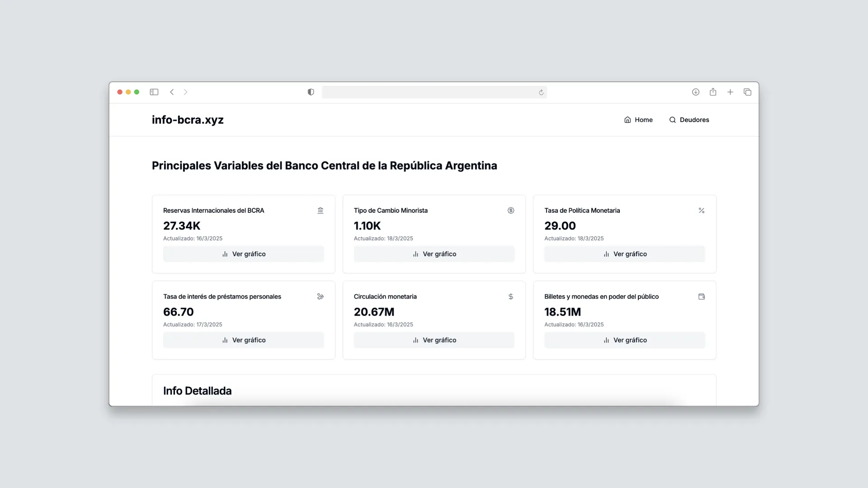Click the info-bcra.xyz site title
868x488 pixels.
pyautogui.click(x=187, y=120)
